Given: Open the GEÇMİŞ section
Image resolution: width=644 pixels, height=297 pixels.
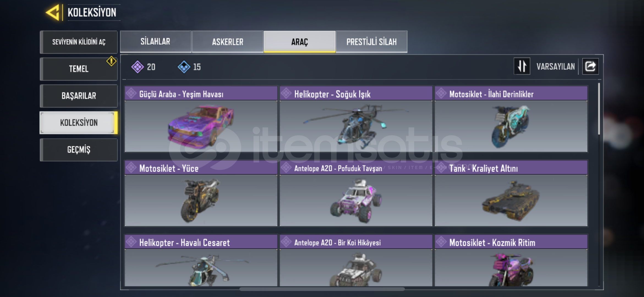Looking at the screenshot, I should [x=79, y=150].
